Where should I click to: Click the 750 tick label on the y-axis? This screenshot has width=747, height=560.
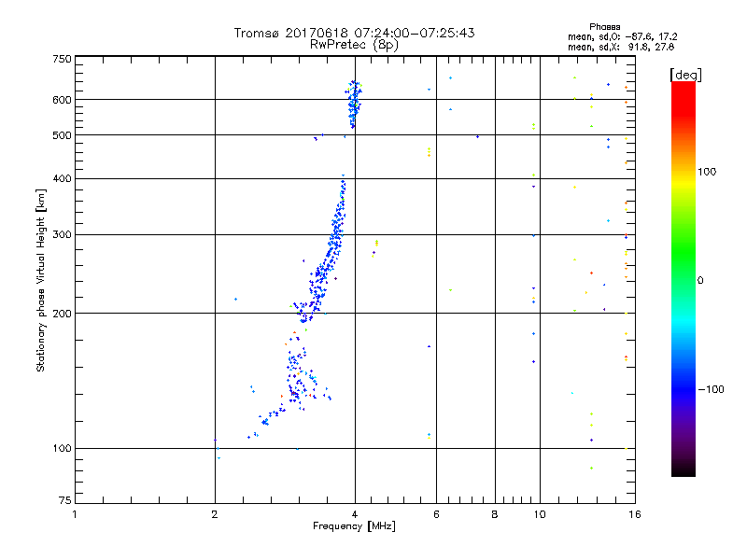click(61, 59)
